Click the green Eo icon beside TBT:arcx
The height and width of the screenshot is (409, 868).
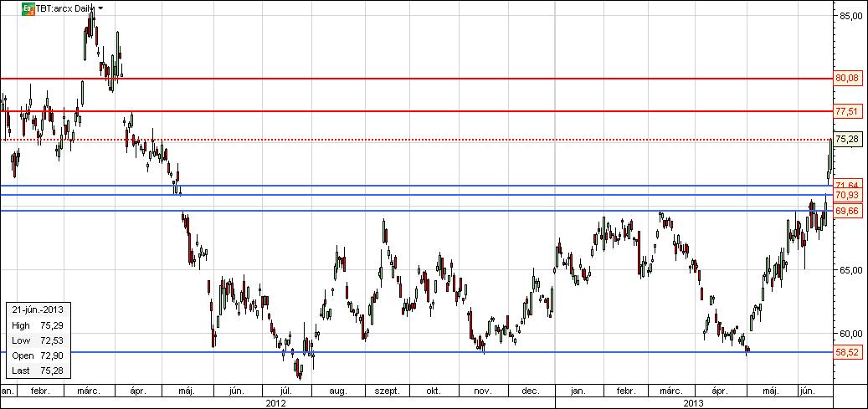pyautogui.click(x=28, y=8)
